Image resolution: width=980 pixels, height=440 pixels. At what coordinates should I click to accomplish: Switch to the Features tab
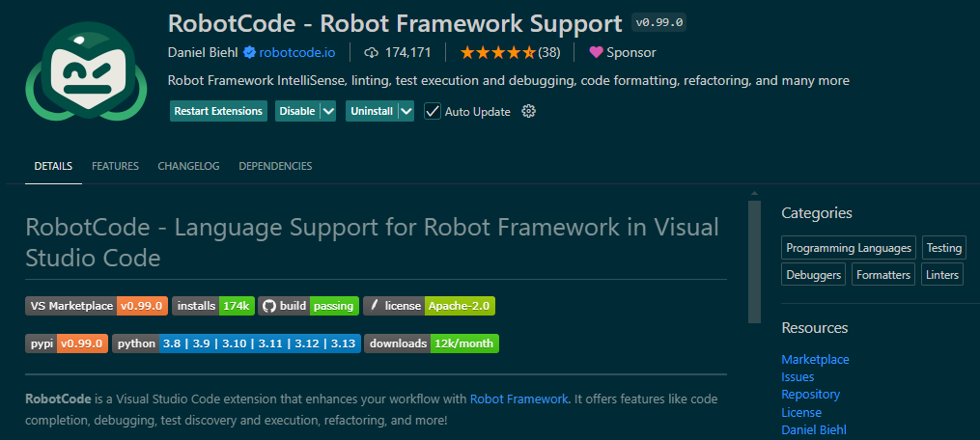point(115,166)
